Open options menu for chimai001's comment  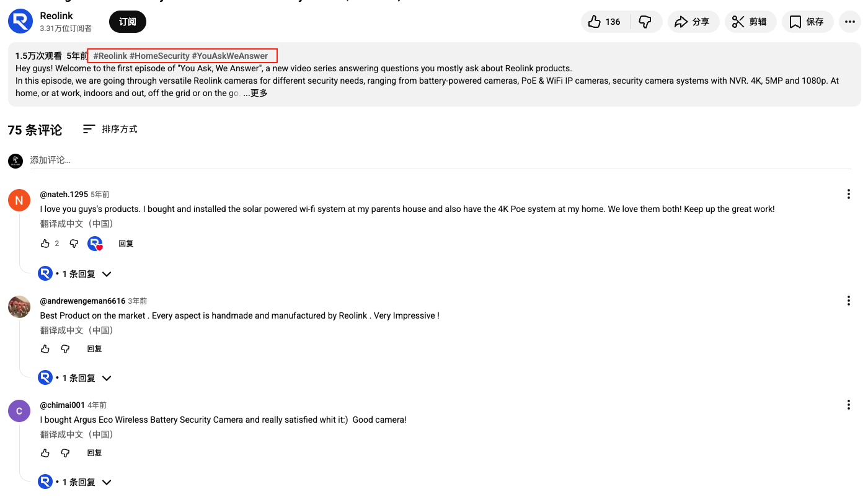click(x=849, y=405)
